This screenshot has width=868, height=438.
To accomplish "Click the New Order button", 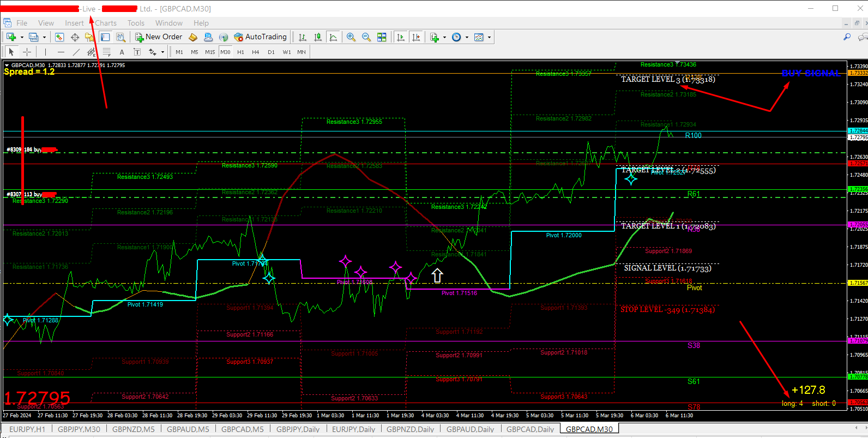I will pyautogui.click(x=159, y=37).
